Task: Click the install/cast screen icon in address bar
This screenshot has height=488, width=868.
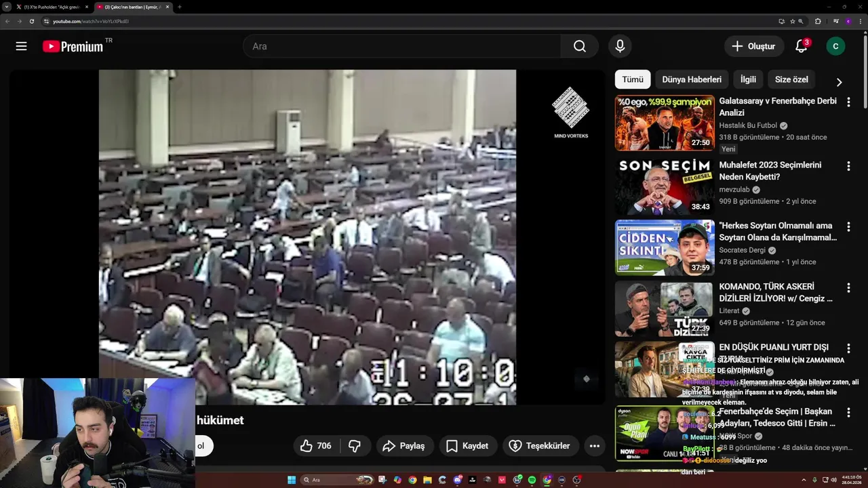Action: point(782,21)
